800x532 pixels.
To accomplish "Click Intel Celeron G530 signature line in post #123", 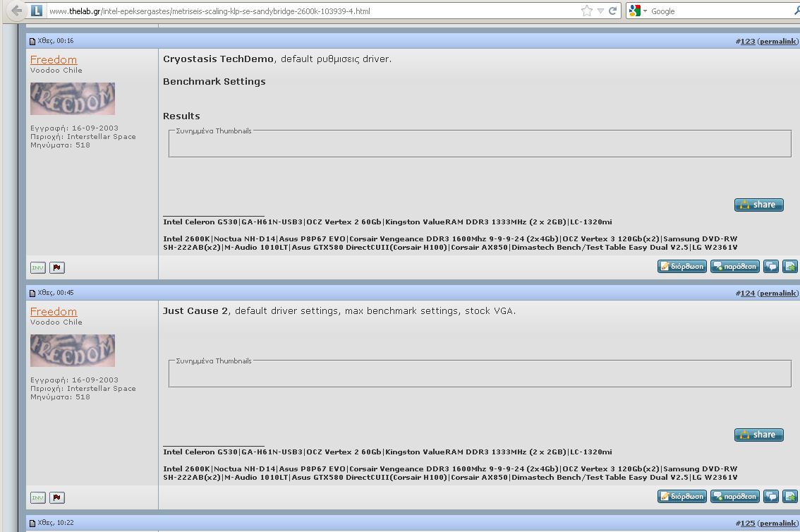I will [x=387, y=222].
